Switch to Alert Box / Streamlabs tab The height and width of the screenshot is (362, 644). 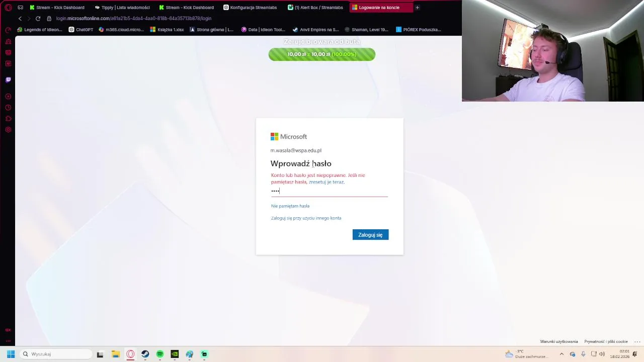tap(315, 8)
